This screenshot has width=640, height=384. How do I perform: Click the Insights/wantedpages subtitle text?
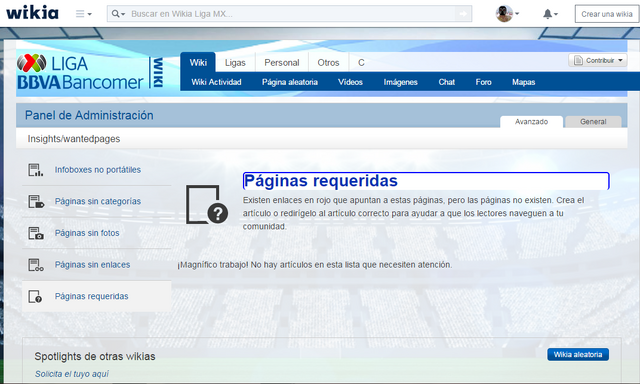[x=74, y=139]
